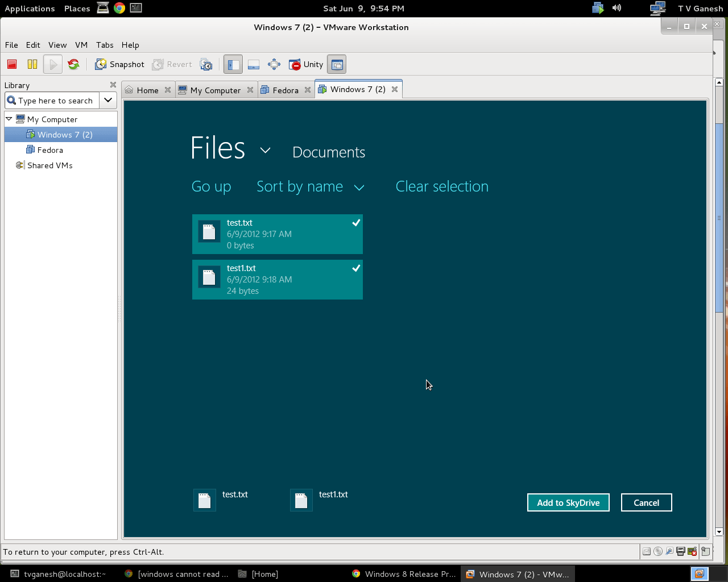
Task: Collapse the My Computer tree node
Action: click(x=9, y=119)
